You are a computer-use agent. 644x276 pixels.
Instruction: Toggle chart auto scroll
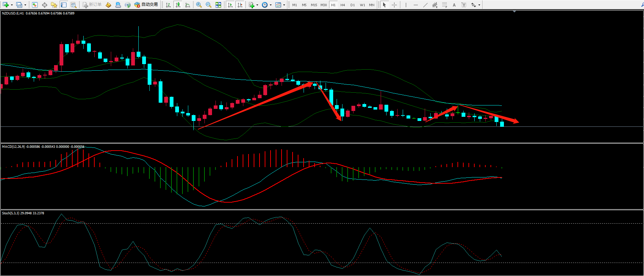[230, 5]
